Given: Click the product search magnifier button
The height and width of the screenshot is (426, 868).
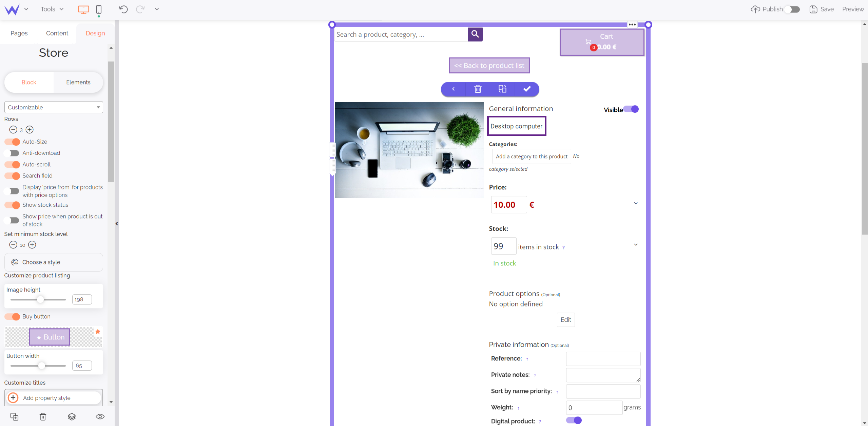Looking at the screenshot, I should (475, 34).
